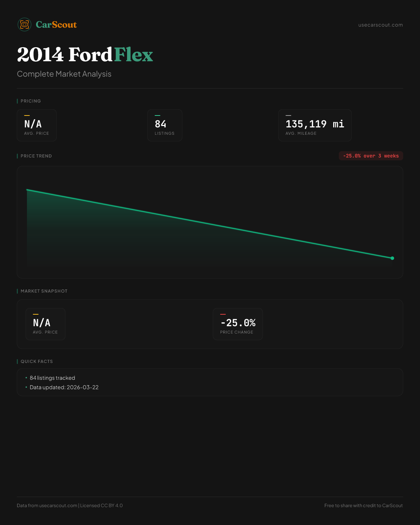Screen dimensions: 420x525
Task: Click the -25.0% over 3 weeks badge
Action: [x=371, y=156]
